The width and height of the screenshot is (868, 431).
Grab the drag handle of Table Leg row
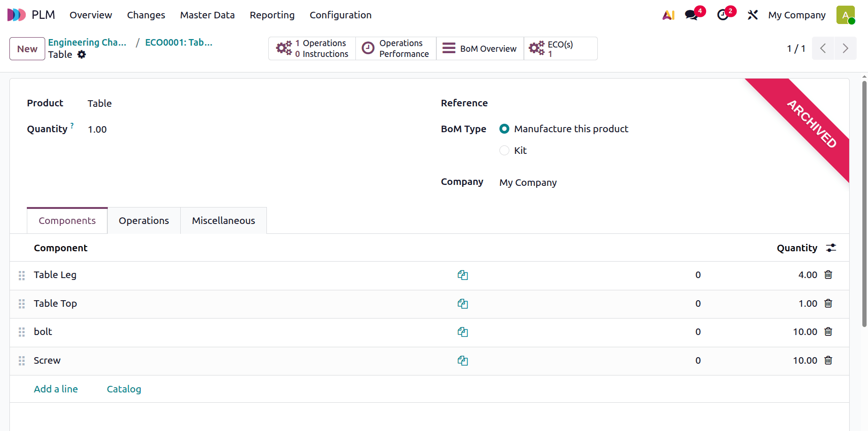click(x=22, y=276)
